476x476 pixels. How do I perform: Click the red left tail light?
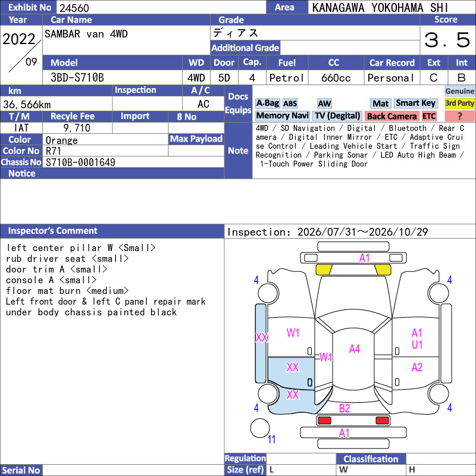tap(324, 421)
